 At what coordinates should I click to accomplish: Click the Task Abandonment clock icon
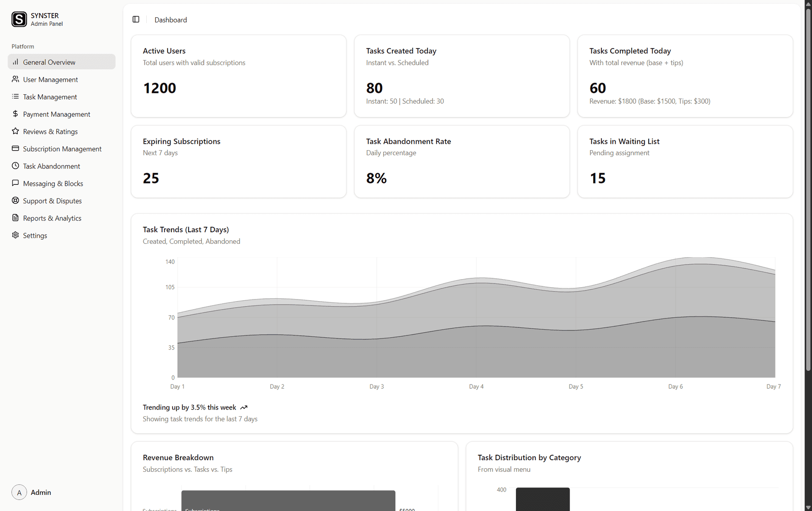15,166
